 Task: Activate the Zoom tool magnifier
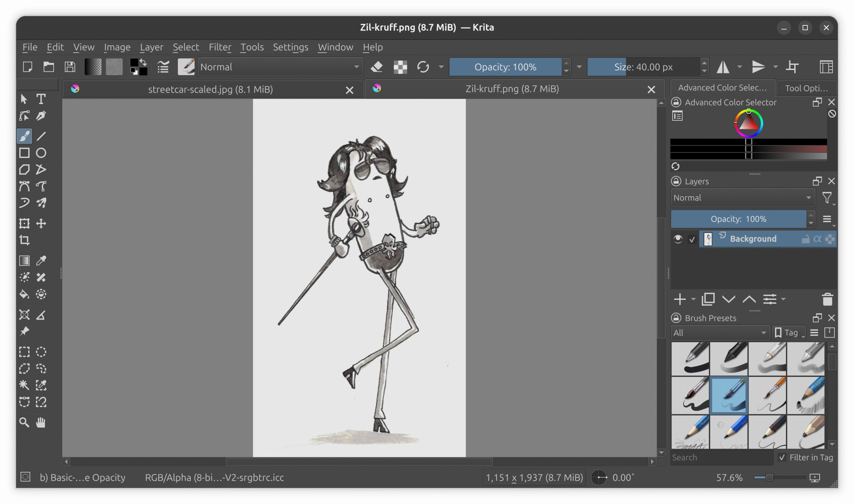24,422
